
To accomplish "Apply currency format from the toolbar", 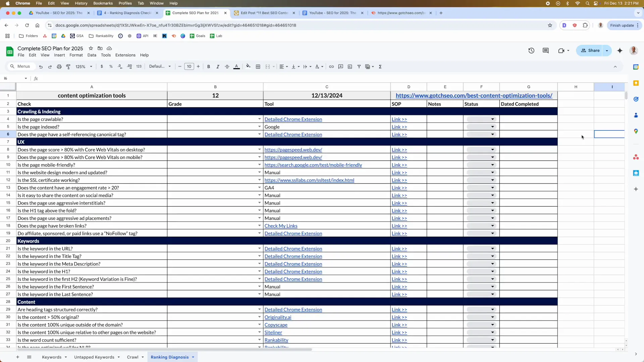I will pyautogui.click(x=102, y=66).
